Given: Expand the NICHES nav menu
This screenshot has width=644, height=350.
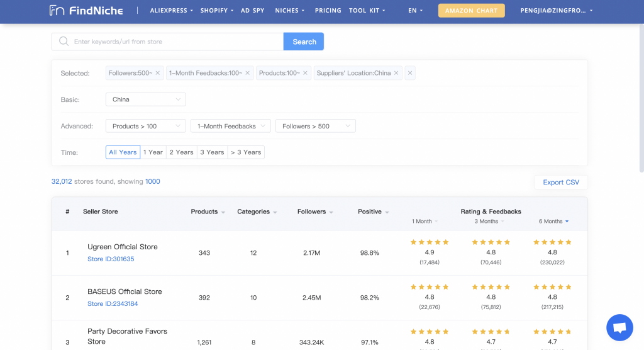Looking at the screenshot, I should [x=290, y=10].
